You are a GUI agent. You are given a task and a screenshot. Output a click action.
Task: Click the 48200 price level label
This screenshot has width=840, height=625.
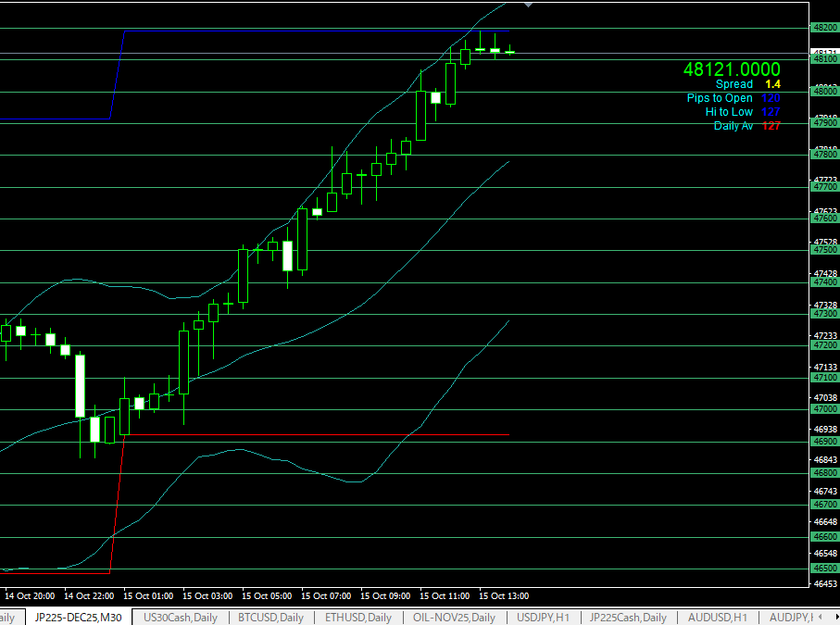point(823,28)
